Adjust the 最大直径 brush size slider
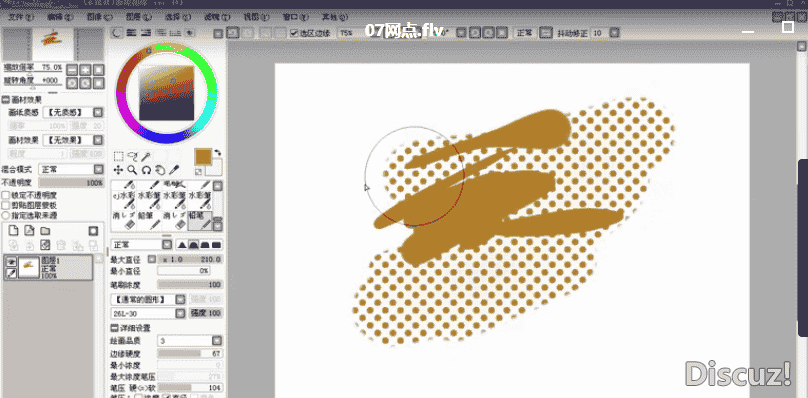Image resolution: width=808 pixels, height=398 pixels. coord(190,259)
